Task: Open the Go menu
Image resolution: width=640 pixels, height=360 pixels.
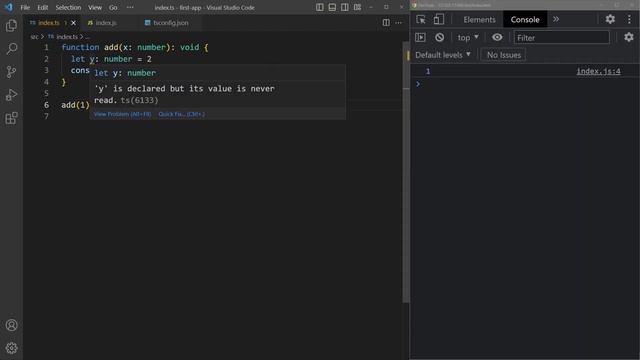Action: [113, 7]
